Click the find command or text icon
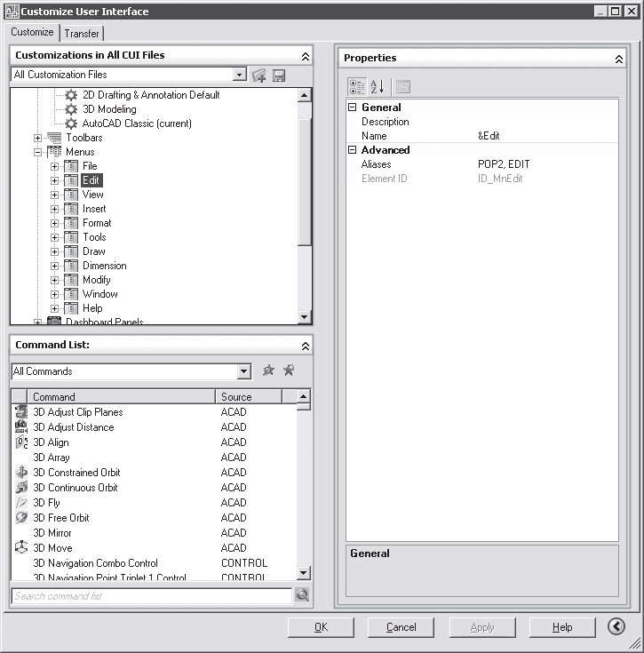 pos(288,370)
